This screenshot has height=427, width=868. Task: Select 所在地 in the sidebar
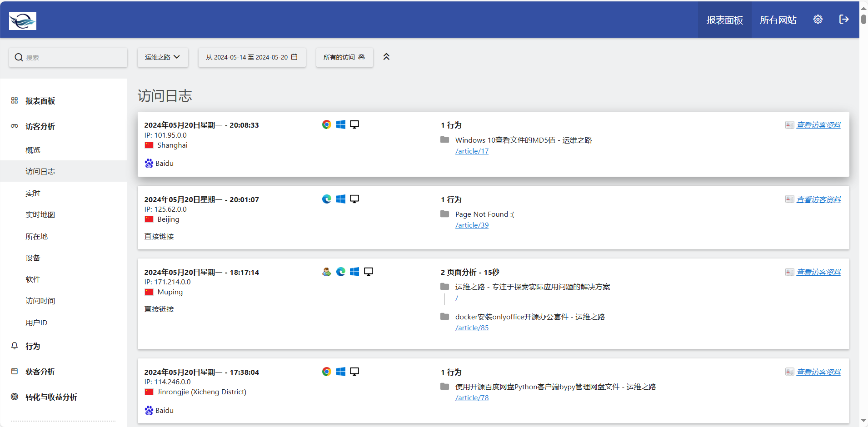point(36,236)
